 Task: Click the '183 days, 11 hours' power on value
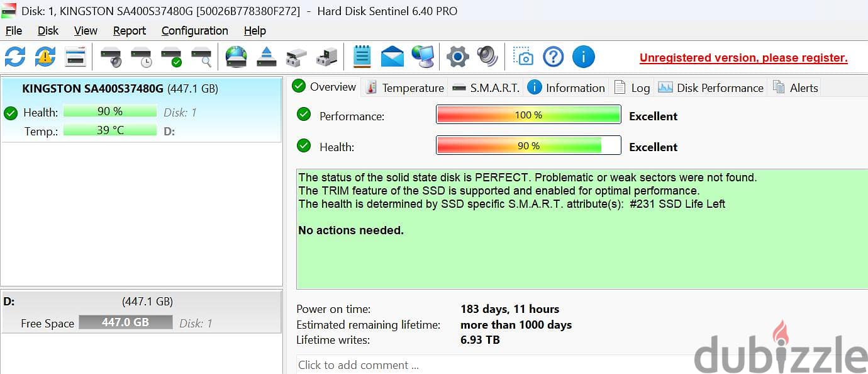pyautogui.click(x=509, y=309)
